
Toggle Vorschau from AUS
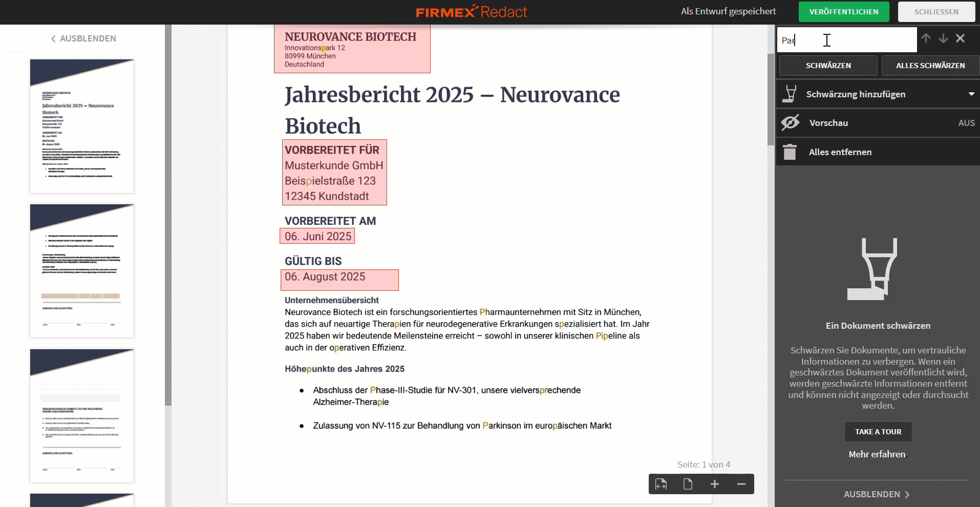966,123
